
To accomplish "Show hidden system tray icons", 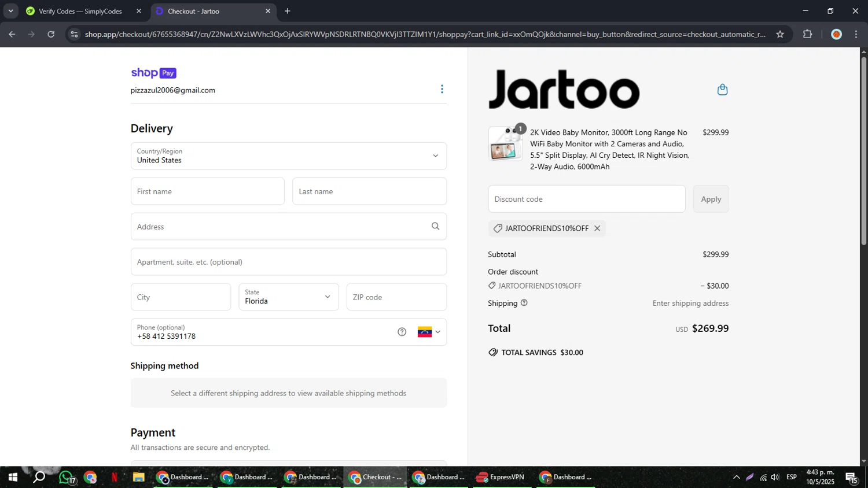I will coord(736,478).
